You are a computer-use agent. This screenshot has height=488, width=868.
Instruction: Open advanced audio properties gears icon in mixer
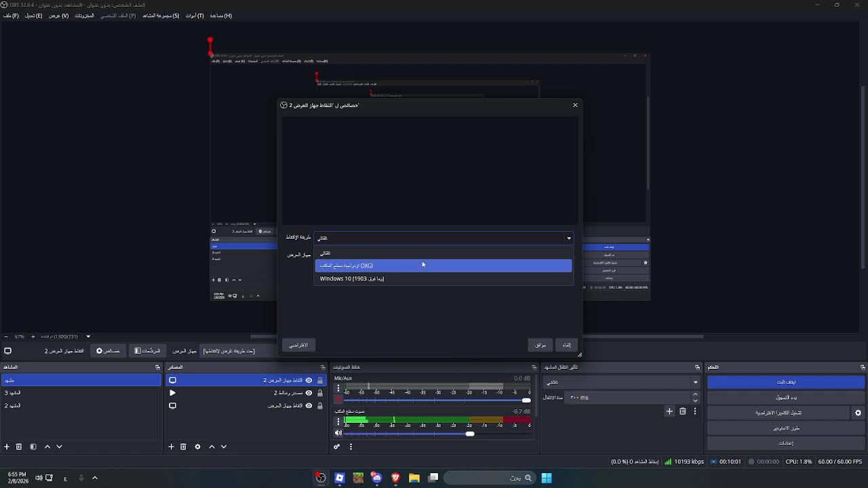[336, 447]
